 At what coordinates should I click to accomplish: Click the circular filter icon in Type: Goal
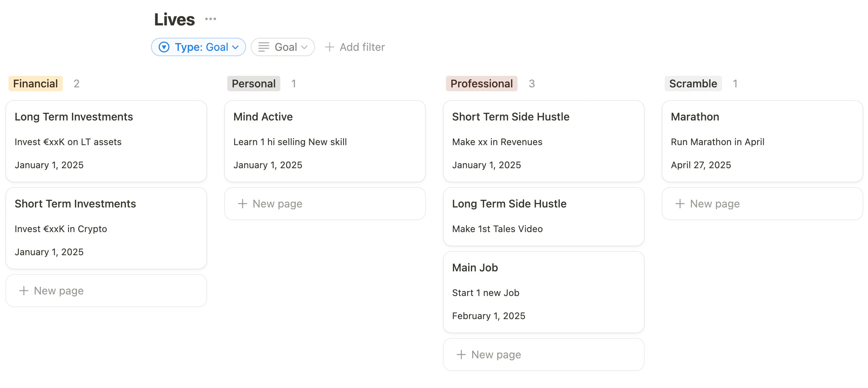[164, 47]
